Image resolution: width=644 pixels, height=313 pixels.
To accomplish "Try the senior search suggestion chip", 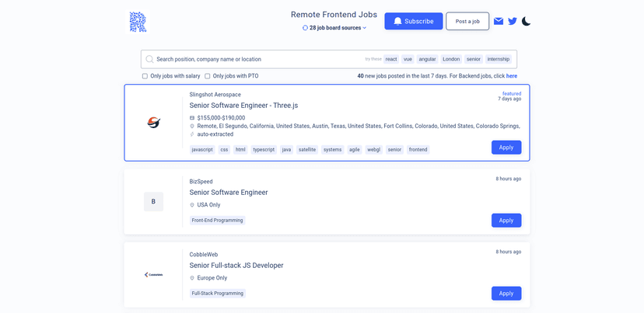I will click(x=474, y=59).
